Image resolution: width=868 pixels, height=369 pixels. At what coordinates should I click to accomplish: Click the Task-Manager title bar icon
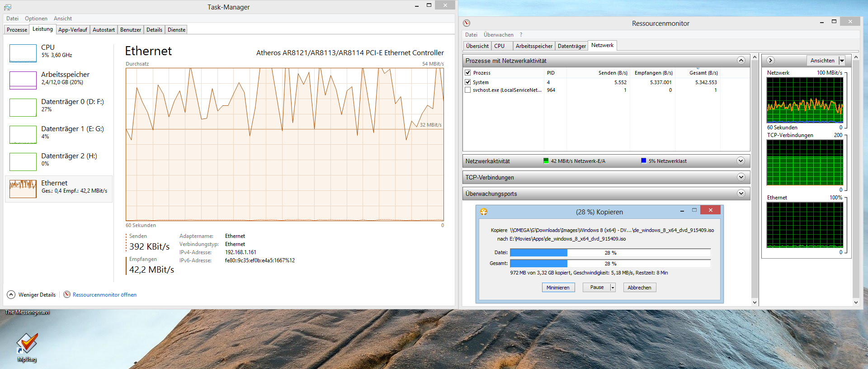[x=8, y=7]
